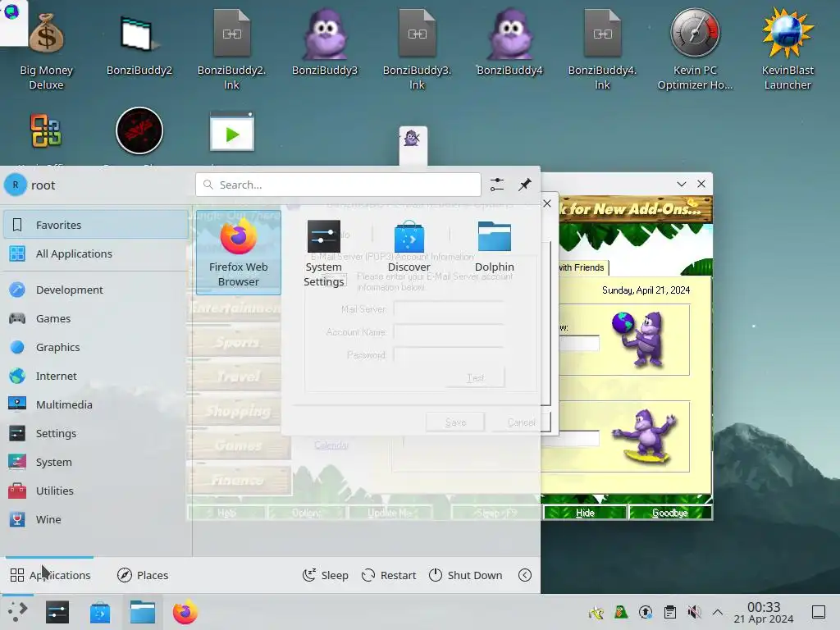840x630 pixels.
Task: Open the System category
Action: tap(96, 462)
